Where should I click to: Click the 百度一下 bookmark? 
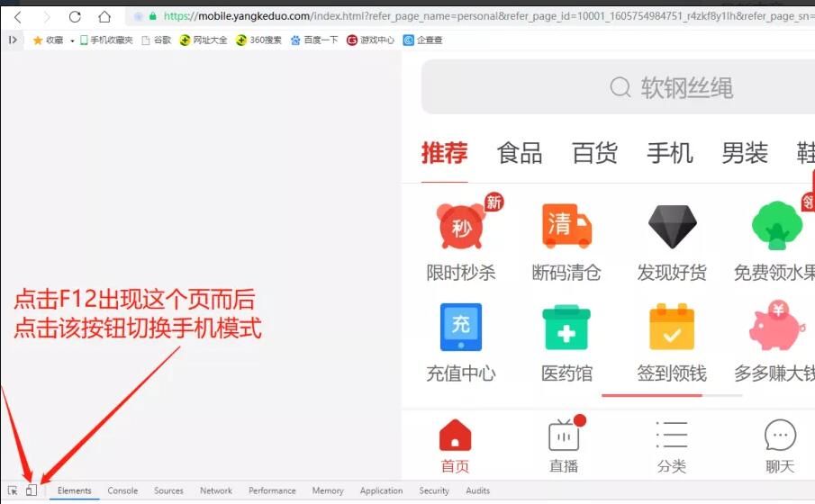(x=314, y=40)
